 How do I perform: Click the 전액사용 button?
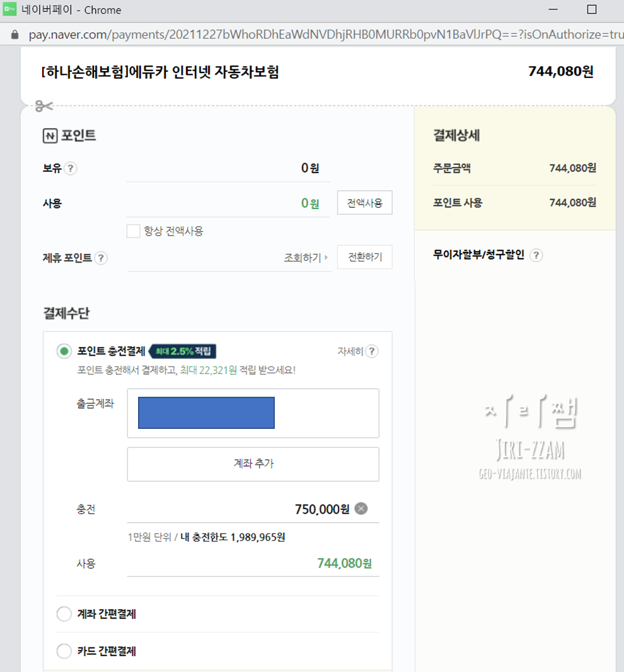tap(364, 203)
